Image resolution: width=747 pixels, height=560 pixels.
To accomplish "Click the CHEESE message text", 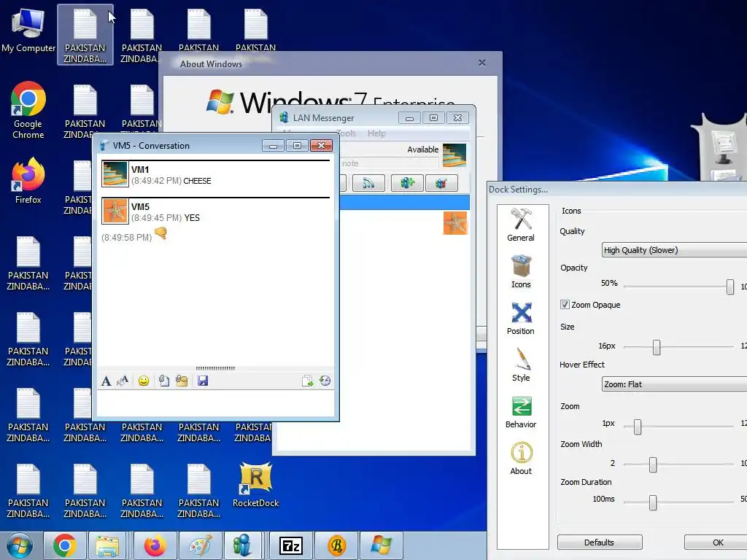I will click(197, 181).
